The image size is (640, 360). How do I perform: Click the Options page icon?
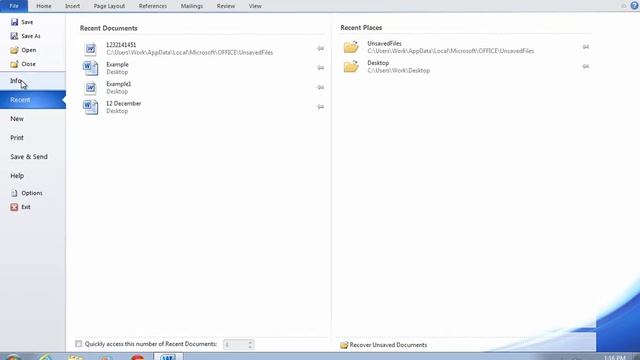click(x=14, y=193)
